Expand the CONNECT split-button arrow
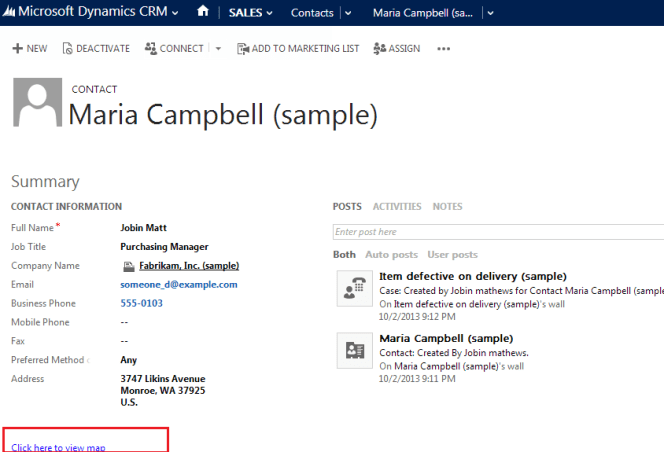Viewport: 664px width, 452px height. 218,49
